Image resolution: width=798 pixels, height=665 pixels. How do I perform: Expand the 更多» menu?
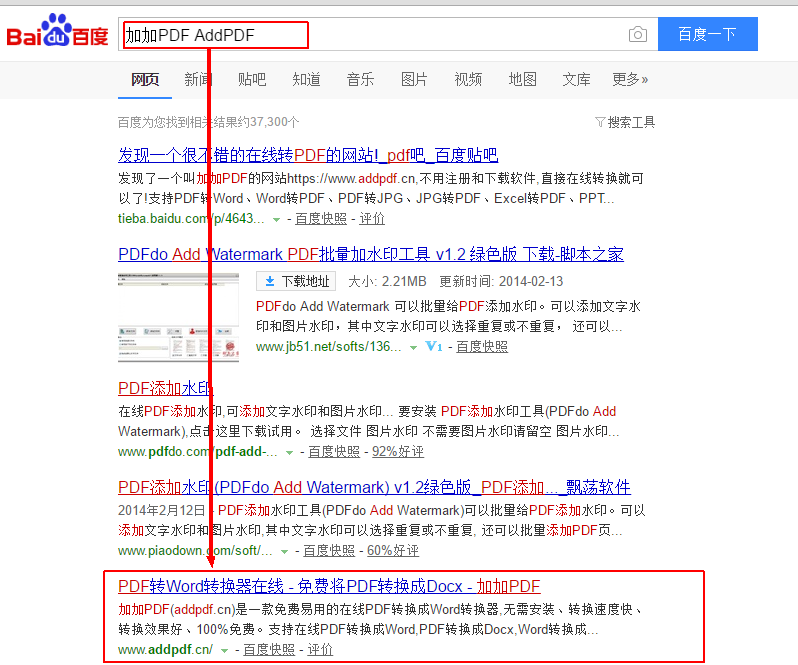click(x=630, y=79)
